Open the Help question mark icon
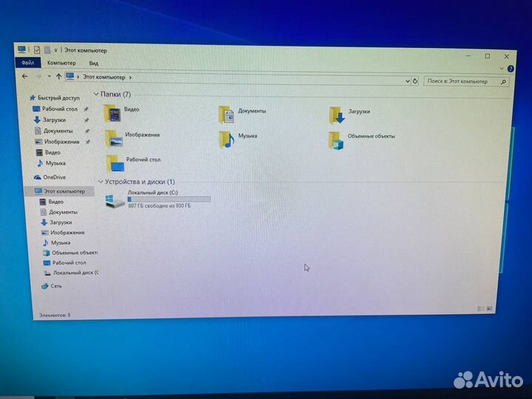 [x=511, y=69]
